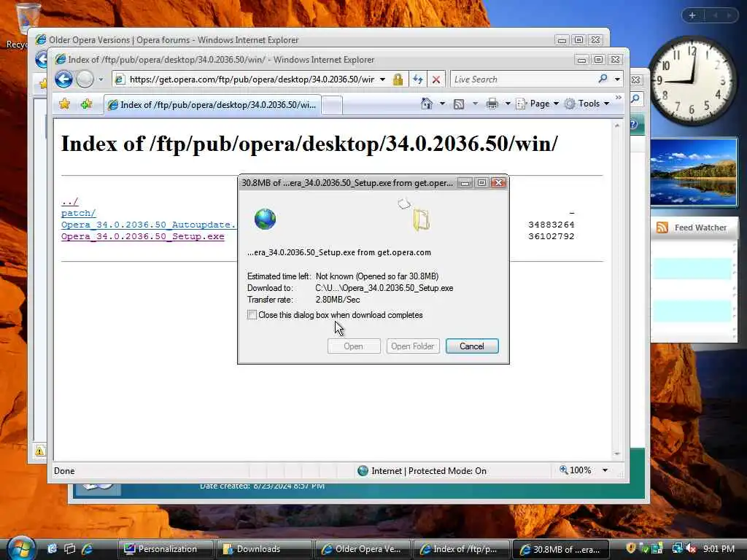Go back using the blue Back arrow

(64, 79)
